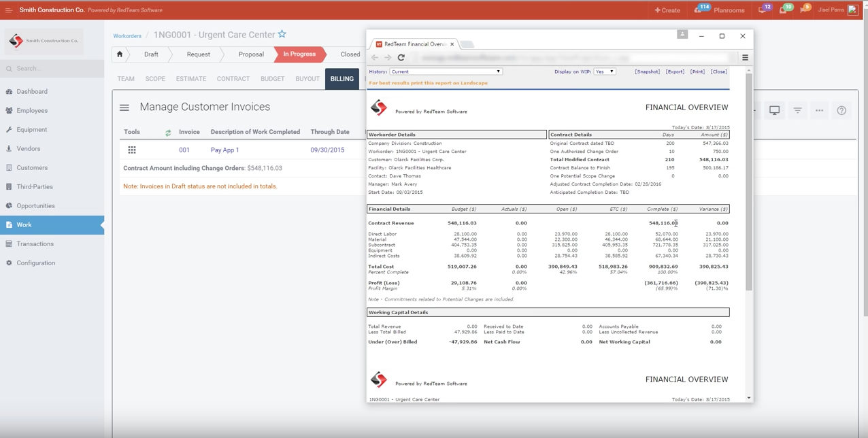Click the favorite star next to Urgent Care Center
This screenshot has height=438, width=868.
[x=282, y=35]
